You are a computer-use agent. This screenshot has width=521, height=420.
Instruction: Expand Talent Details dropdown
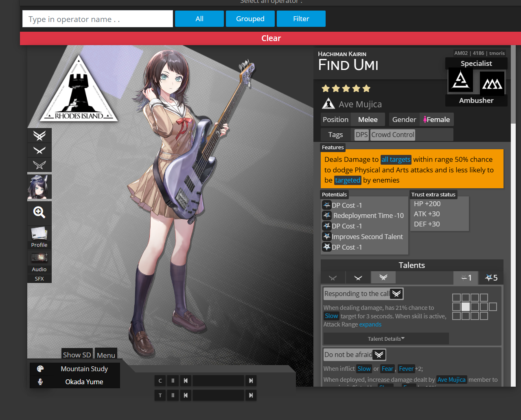[x=386, y=339]
